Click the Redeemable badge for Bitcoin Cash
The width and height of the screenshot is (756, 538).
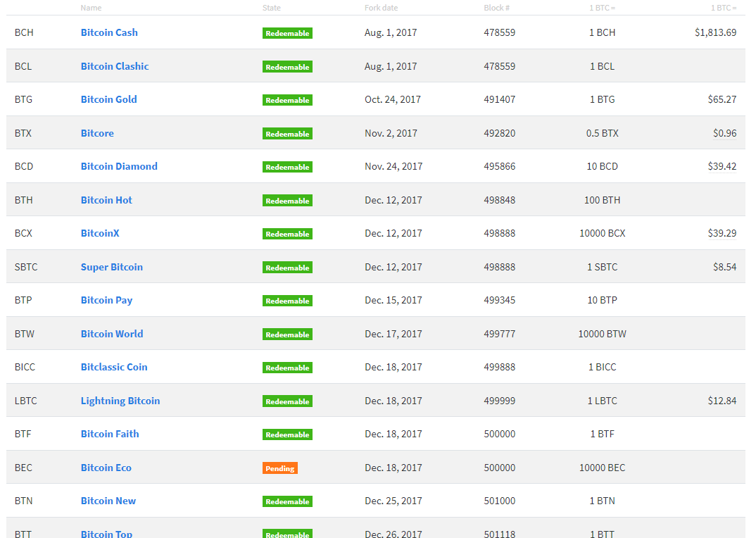tap(287, 33)
